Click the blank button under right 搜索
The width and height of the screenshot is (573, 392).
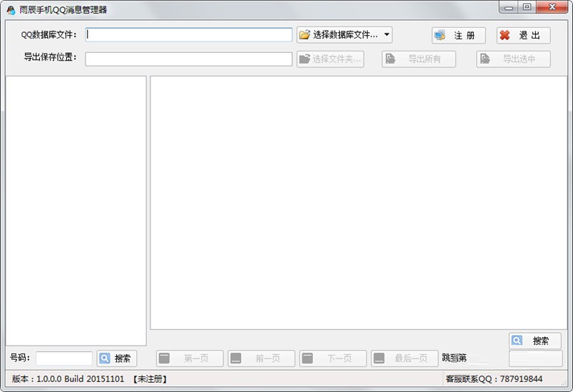(x=536, y=359)
